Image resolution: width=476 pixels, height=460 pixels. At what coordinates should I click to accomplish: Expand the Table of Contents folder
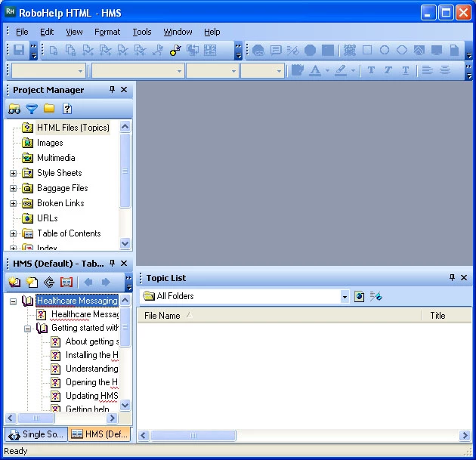(x=13, y=233)
